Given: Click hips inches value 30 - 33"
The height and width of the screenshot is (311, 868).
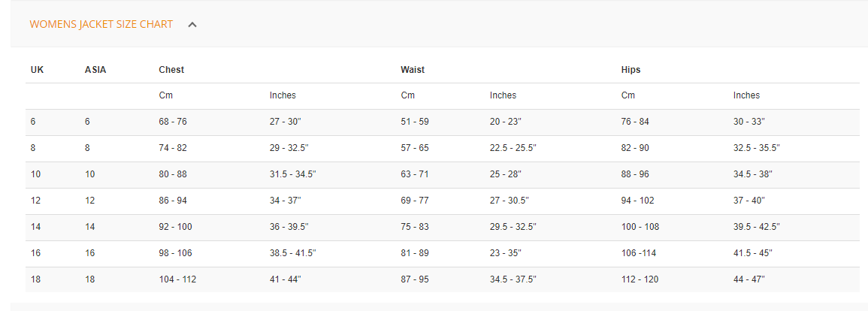Looking at the screenshot, I should 749,122.
